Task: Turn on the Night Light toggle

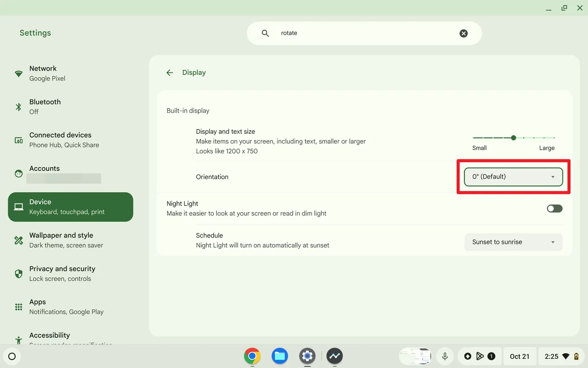Action: pos(554,209)
